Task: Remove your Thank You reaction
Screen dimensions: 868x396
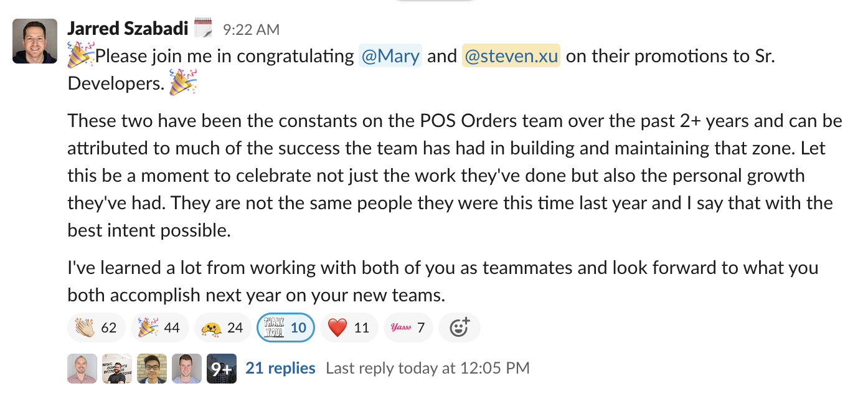Action: (285, 328)
